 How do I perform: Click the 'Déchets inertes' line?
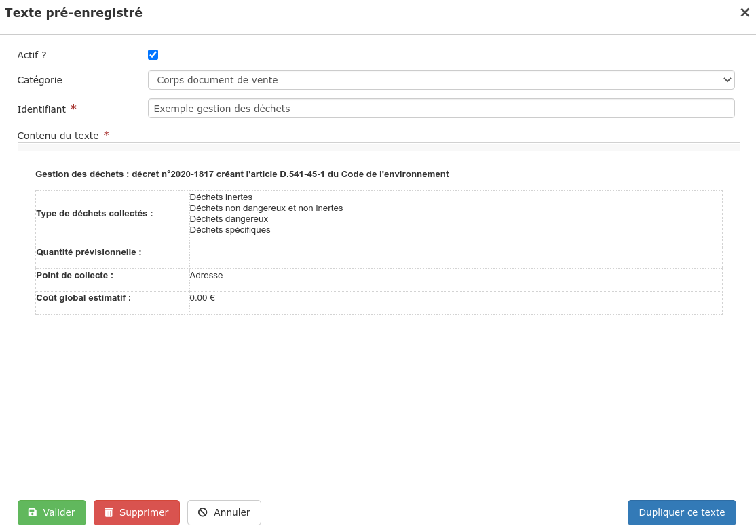coord(212,197)
